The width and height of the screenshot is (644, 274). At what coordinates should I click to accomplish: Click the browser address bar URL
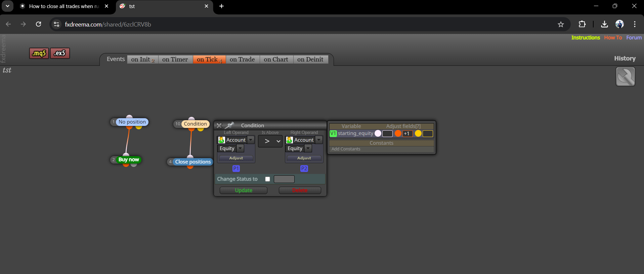click(108, 25)
